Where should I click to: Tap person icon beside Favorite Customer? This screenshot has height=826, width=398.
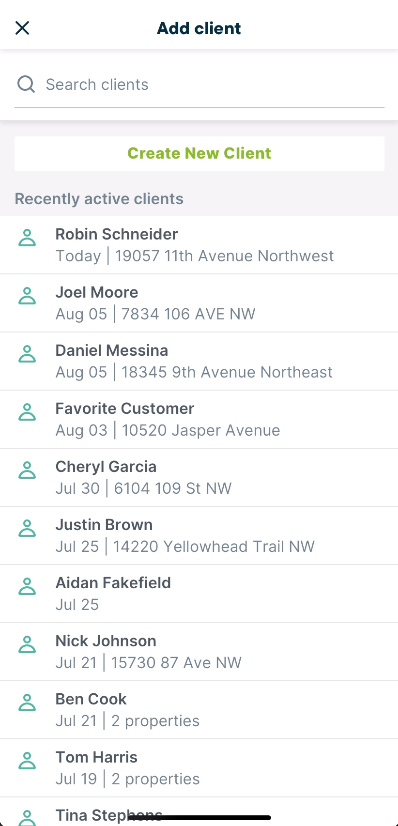pyautogui.click(x=27, y=412)
